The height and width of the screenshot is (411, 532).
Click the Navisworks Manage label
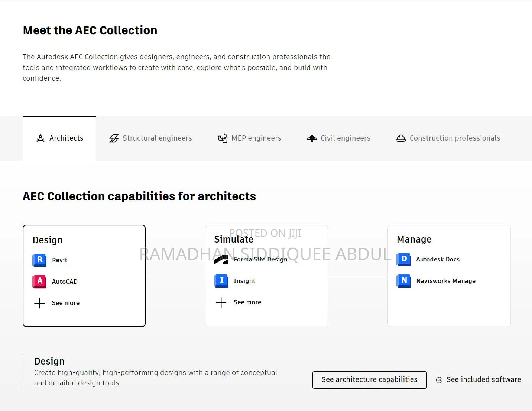click(x=446, y=281)
